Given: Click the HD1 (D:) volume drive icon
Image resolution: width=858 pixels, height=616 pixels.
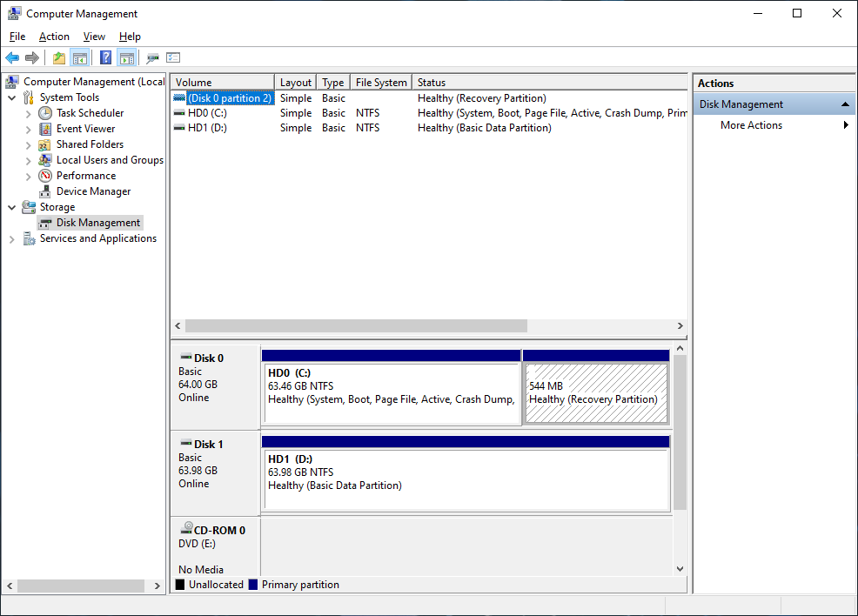Looking at the screenshot, I should pos(179,128).
